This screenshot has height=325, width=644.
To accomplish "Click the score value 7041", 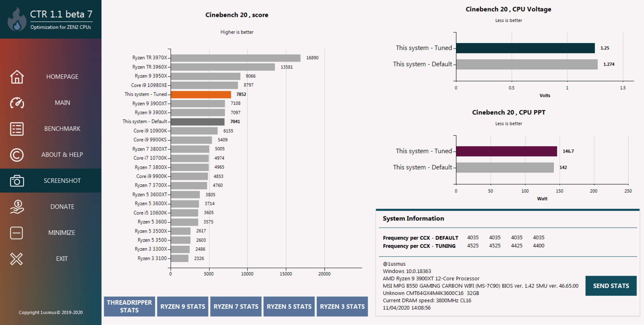I will point(235,122).
